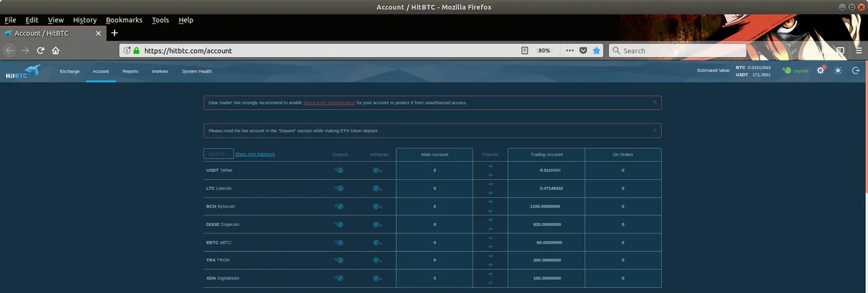Open page actions three-dot menu
The height and width of the screenshot is (293, 868).
[570, 50]
